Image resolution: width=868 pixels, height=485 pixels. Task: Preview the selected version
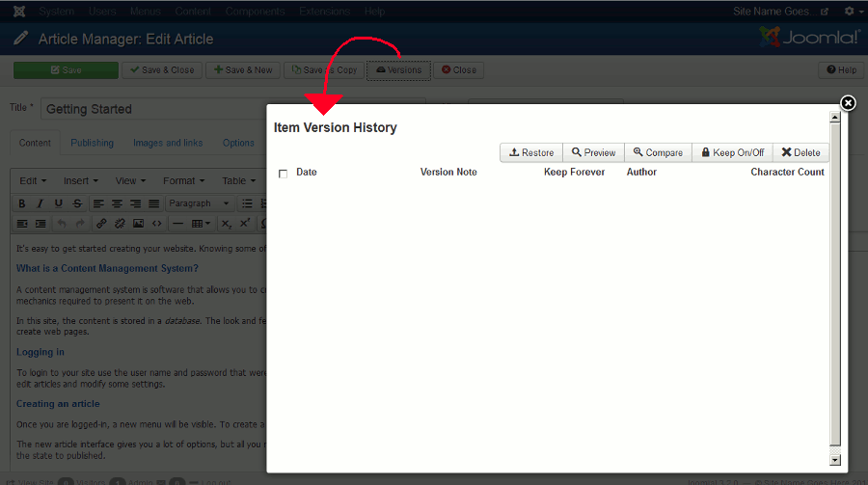(x=593, y=152)
